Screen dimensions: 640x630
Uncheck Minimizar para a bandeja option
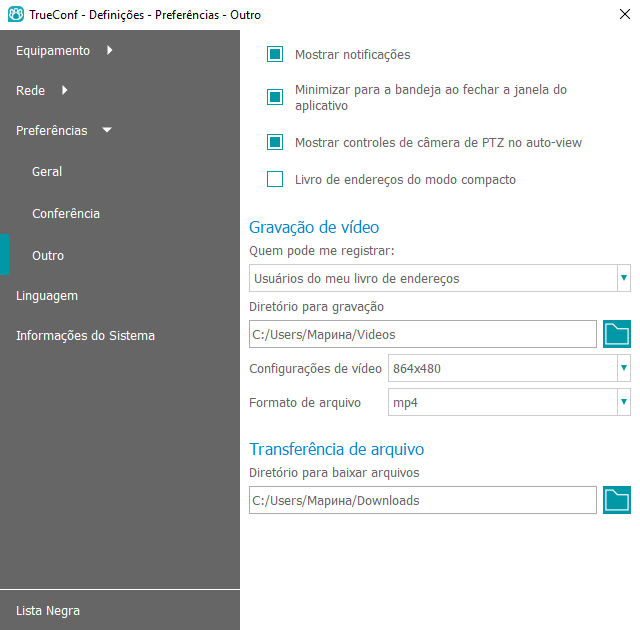(275, 97)
